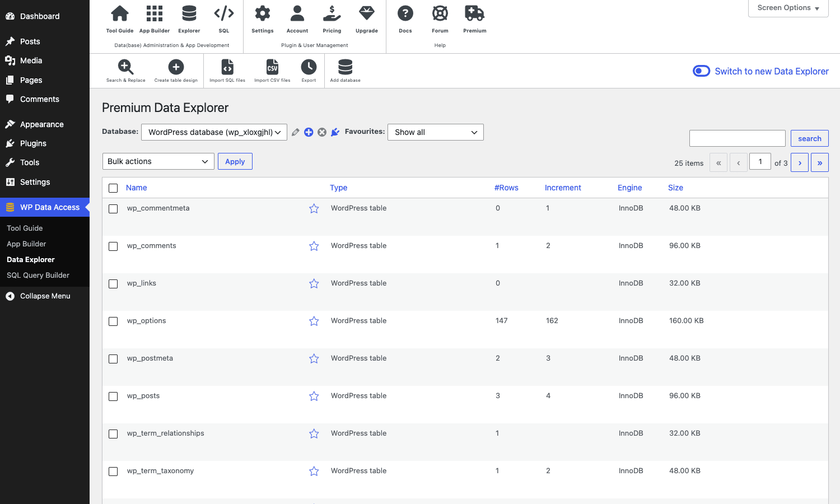Open the Forum lifebuoy icon
The height and width of the screenshot is (504, 840).
(x=440, y=13)
